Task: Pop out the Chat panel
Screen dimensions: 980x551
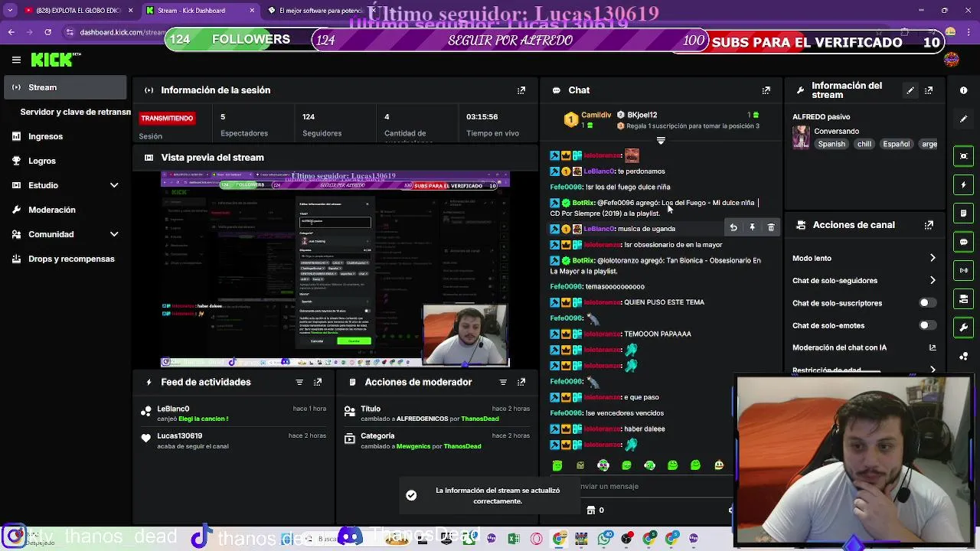Action: point(766,90)
